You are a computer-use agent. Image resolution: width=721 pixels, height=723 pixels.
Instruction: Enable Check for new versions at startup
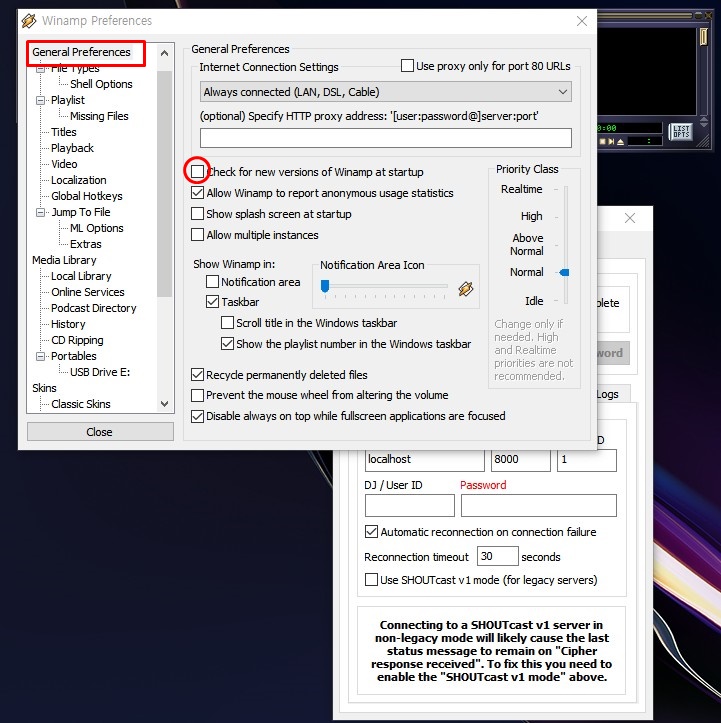(x=197, y=172)
